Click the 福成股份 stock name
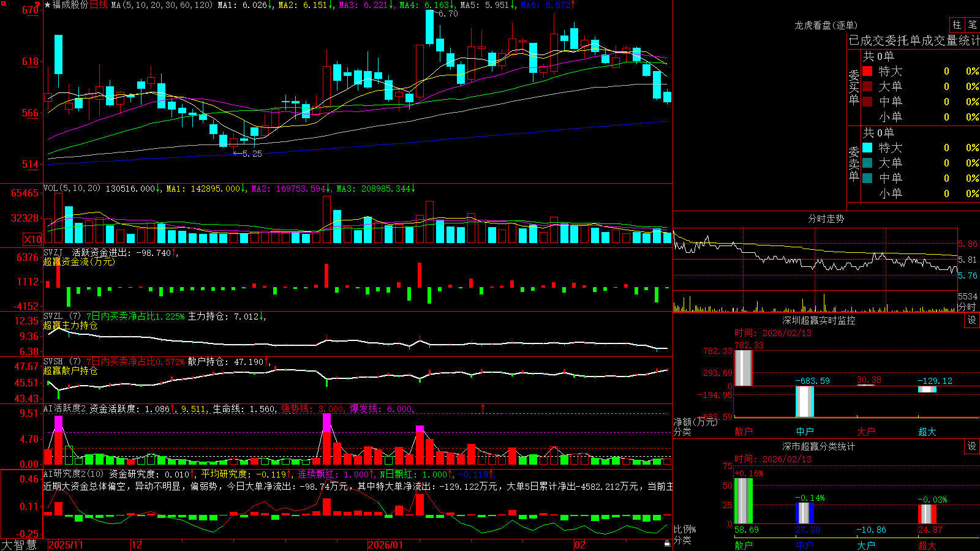The width and height of the screenshot is (980, 551). (x=70, y=5)
